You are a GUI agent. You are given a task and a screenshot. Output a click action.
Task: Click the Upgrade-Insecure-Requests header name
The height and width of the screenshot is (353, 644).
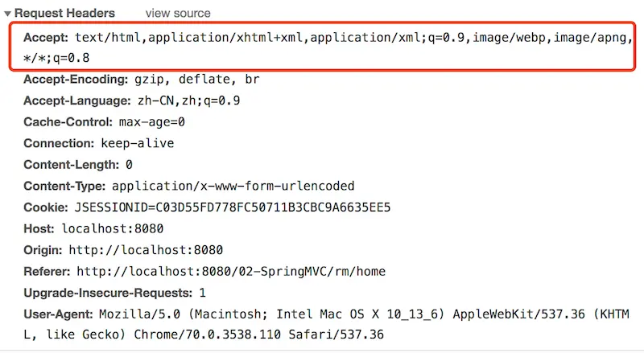108,292
